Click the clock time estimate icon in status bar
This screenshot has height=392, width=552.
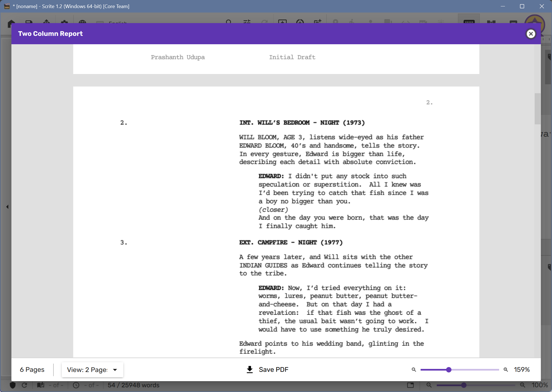(76, 385)
